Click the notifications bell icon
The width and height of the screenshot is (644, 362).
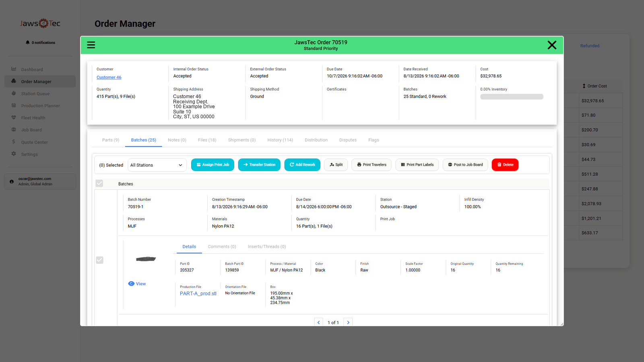tap(28, 42)
